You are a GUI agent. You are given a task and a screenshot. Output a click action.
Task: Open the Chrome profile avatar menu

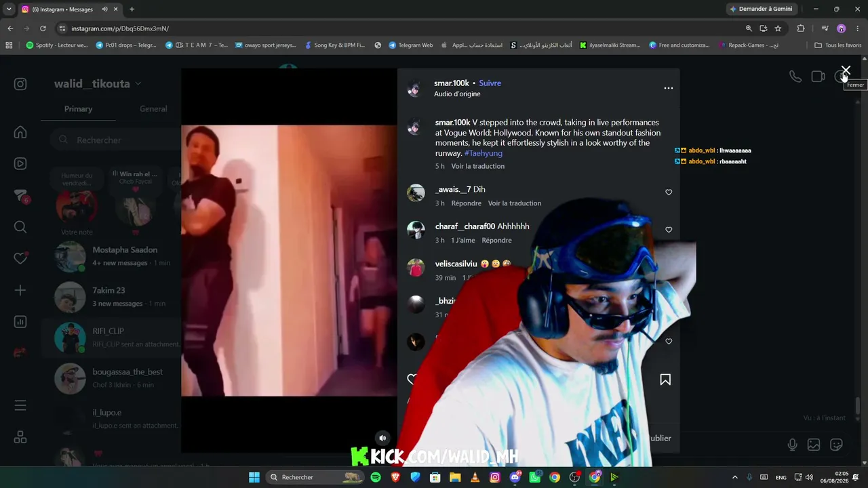[x=842, y=28]
